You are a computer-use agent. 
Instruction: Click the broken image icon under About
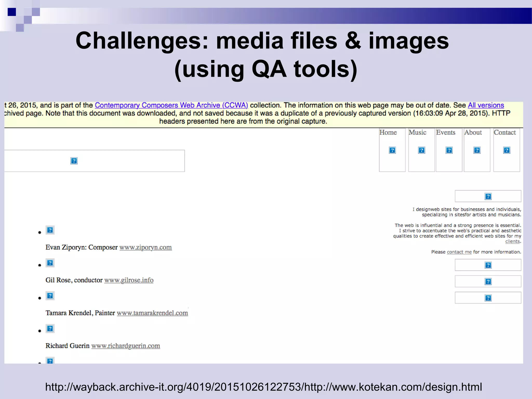pyautogui.click(x=477, y=150)
